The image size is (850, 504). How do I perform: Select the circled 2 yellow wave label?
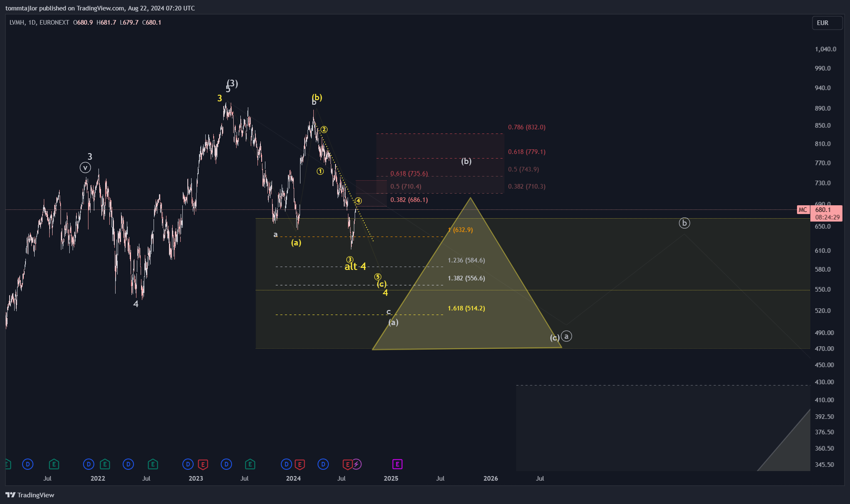click(x=324, y=130)
